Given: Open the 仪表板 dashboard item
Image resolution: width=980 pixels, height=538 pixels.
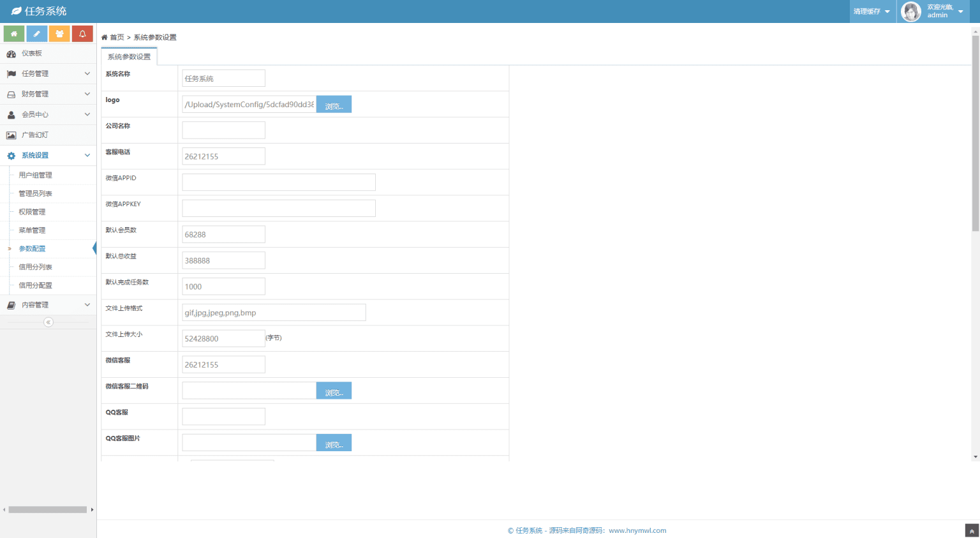Looking at the screenshot, I should (32, 54).
